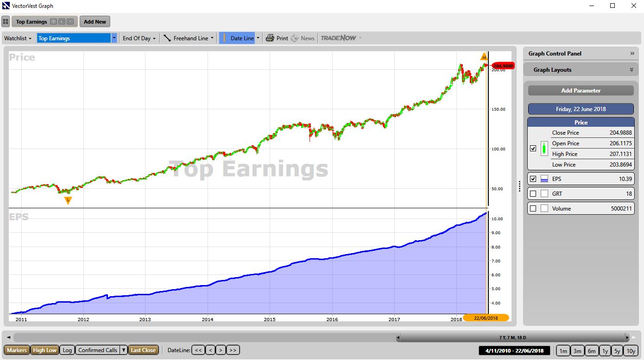Click the High marker near the price peak
This screenshot has height=360, width=644.
coord(483,56)
